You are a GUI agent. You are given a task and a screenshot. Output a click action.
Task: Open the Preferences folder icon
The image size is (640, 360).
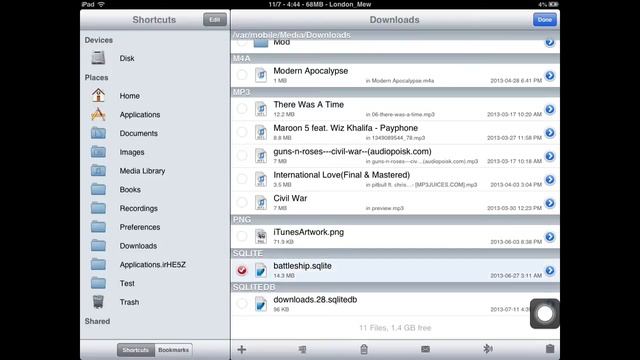click(98, 227)
